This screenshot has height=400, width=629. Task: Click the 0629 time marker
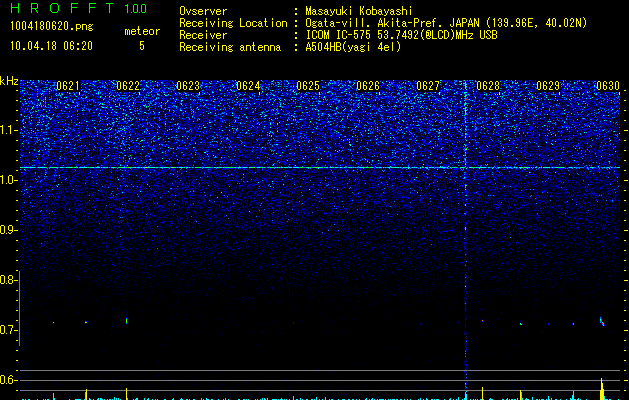tap(548, 86)
